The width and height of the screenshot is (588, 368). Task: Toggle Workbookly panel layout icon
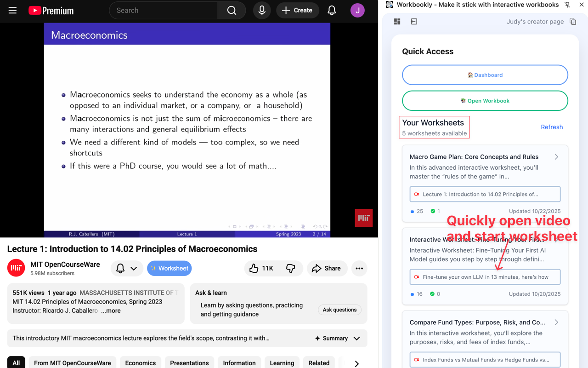click(414, 22)
